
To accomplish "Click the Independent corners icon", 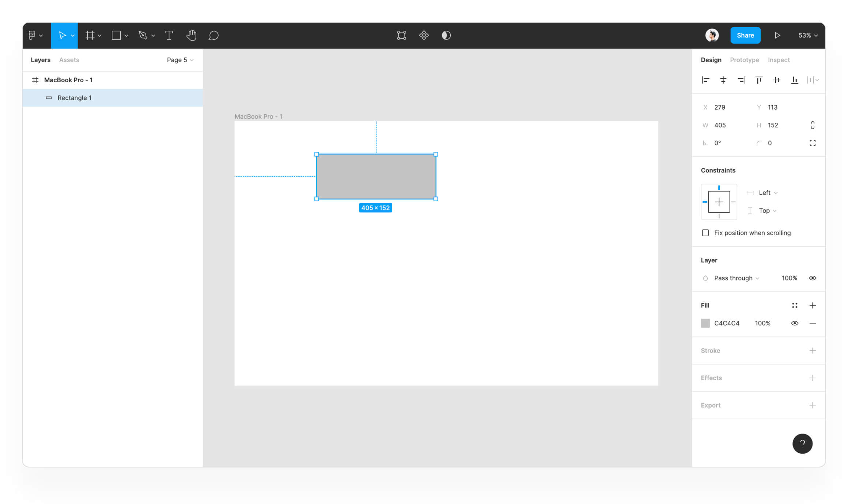I will click(x=812, y=143).
